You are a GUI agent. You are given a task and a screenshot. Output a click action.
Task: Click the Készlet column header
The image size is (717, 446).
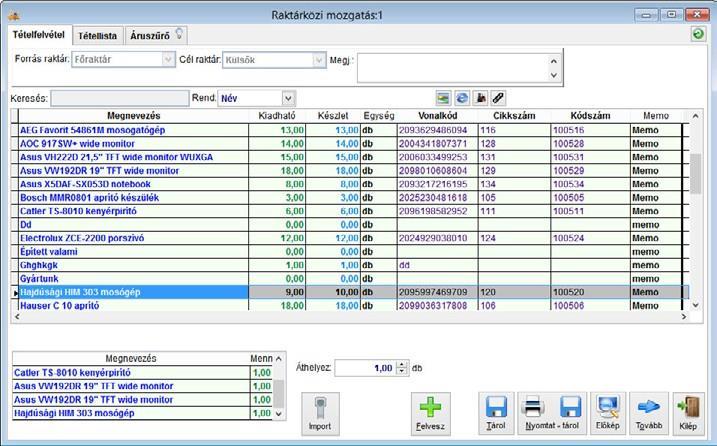coord(333,116)
